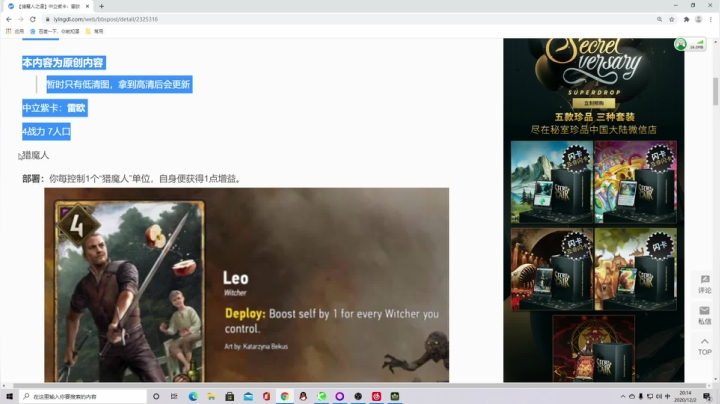Launch Microsoft Edge from taskbar
This screenshot has height=404, width=720.
[x=193, y=396]
